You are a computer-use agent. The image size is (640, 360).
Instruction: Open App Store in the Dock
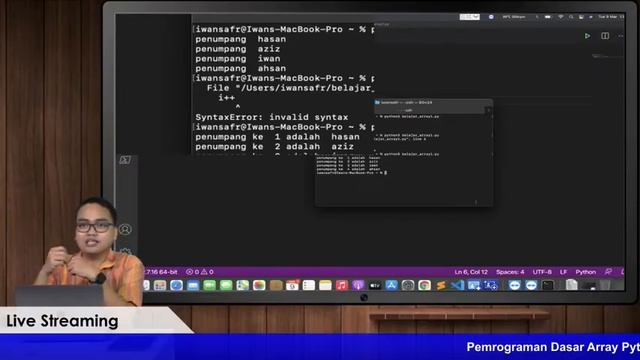pos(391,285)
